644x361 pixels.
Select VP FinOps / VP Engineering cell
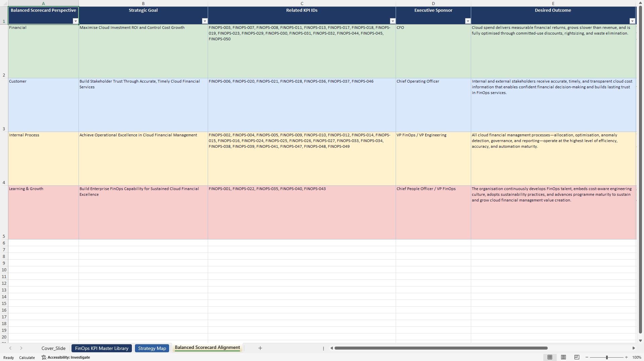click(x=433, y=159)
